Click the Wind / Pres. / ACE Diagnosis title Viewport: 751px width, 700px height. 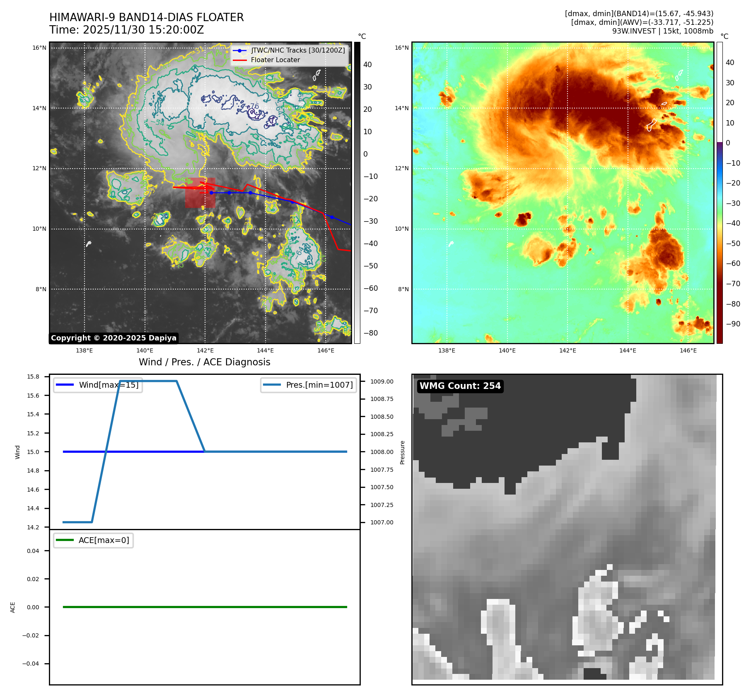(x=204, y=362)
